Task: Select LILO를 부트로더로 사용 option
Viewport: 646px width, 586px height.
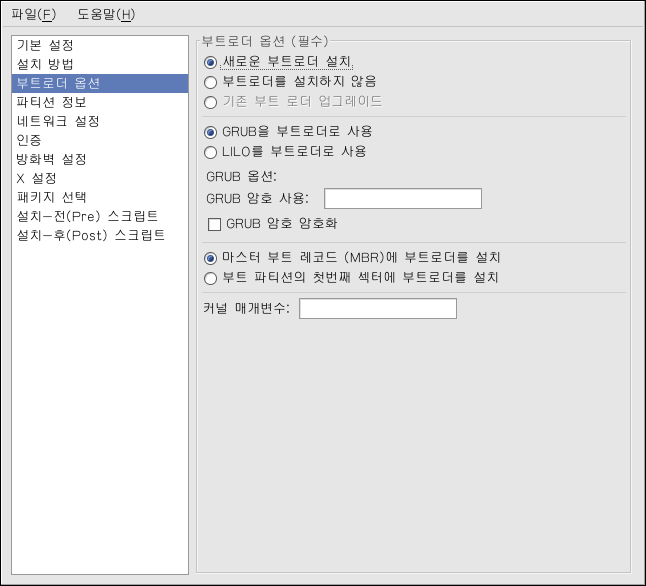Action: pos(210,152)
